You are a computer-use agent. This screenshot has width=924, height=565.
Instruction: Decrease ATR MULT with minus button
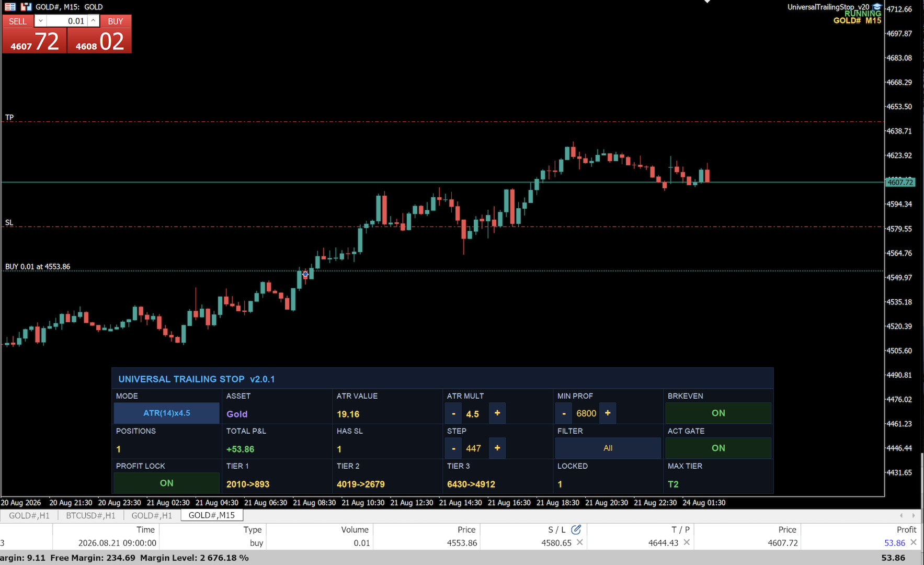[x=453, y=413]
